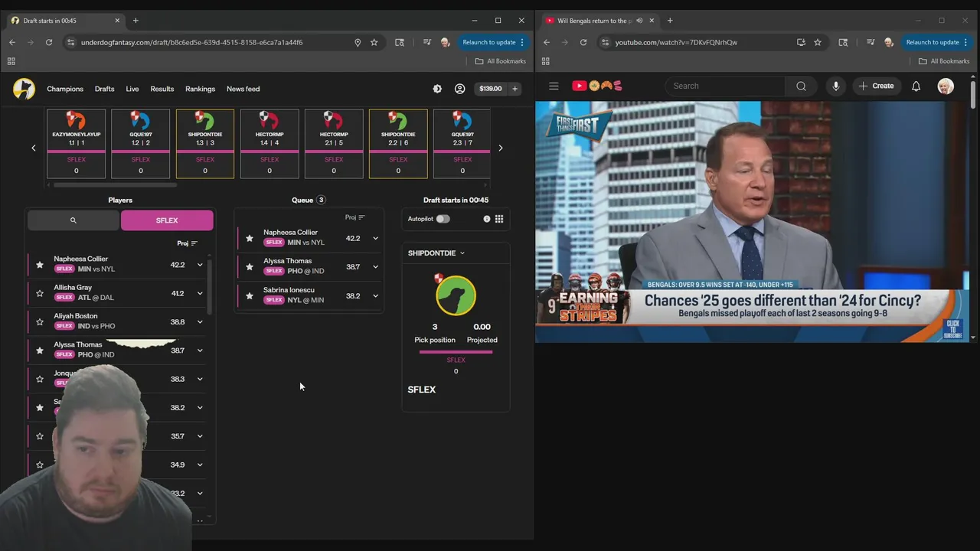Open the SHIPDONTDIE team dropdown
The width and height of the screenshot is (980, 551).
point(436,253)
